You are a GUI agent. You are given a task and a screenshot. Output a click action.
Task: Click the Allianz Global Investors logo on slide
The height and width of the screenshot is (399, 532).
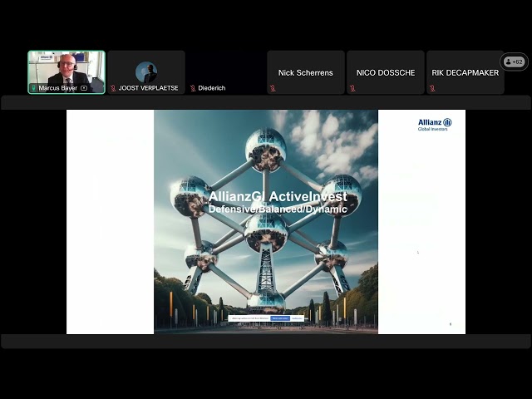pyautogui.click(x=435, y=124)
